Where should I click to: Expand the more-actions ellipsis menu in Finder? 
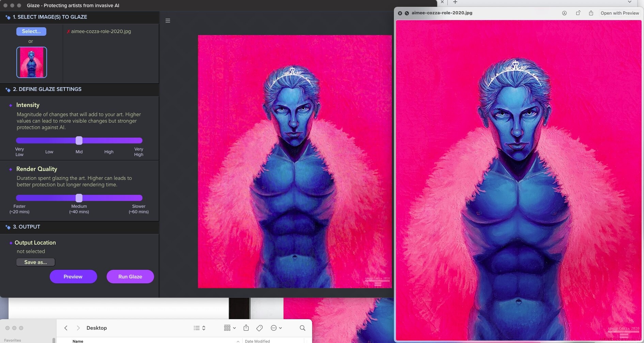[275, 328]
